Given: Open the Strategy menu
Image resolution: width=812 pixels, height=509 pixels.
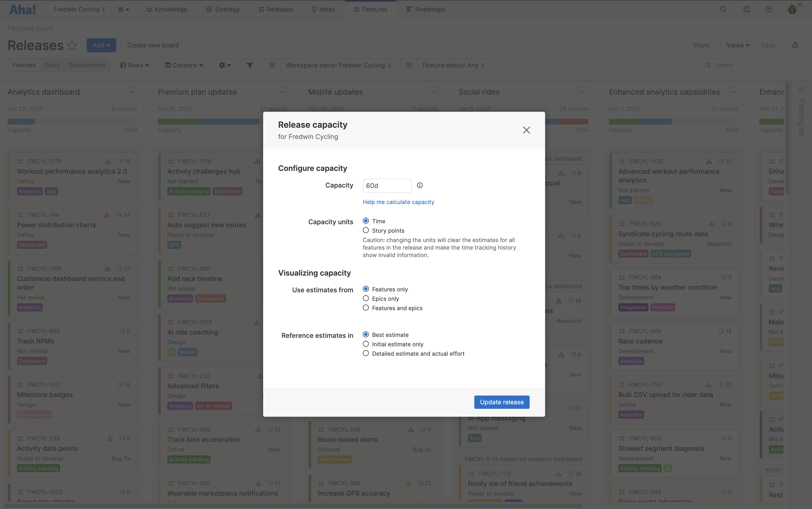Looking at the screenshot, I should pos(223,9).
